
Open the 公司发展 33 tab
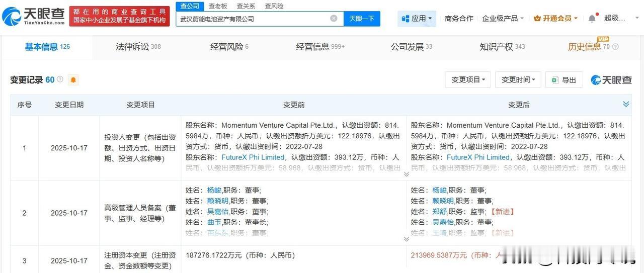412,47
